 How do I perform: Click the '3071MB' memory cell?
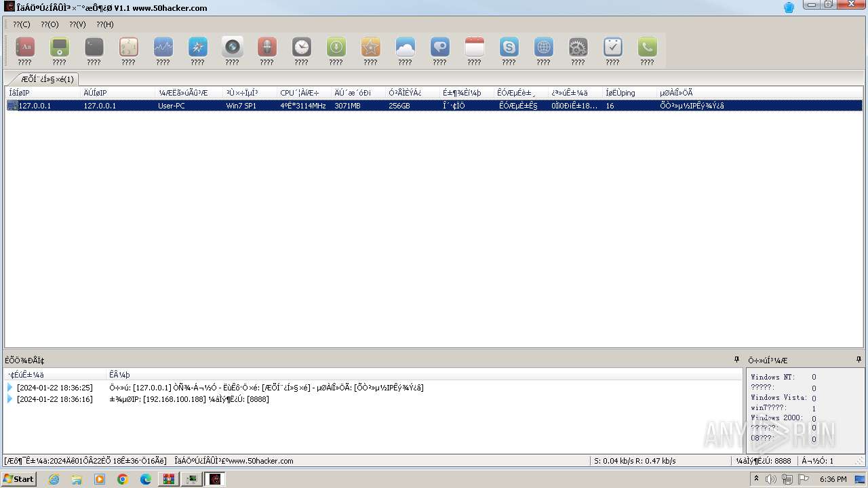347,106
